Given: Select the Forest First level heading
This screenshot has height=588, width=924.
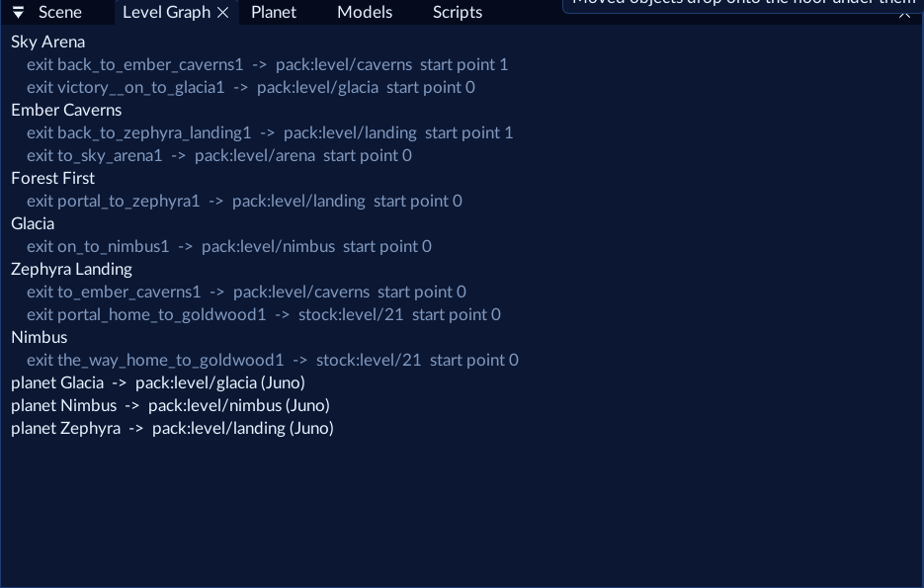Looking at the screenshot, I should (52, 179).
